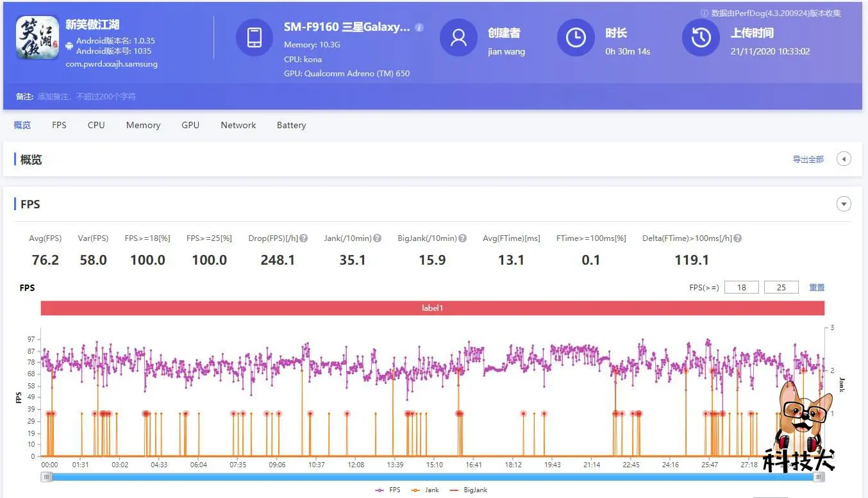Click the Avg(FTime) value 13.1

click(x=511, y=260)
